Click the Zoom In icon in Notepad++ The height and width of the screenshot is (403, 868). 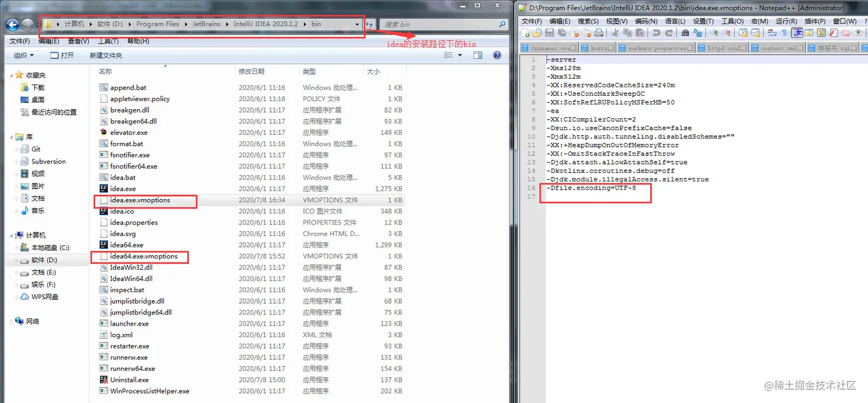714,33
